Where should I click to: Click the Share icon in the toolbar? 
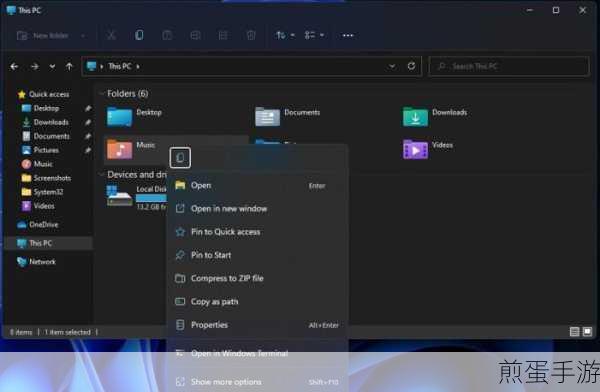coord(223,36)
